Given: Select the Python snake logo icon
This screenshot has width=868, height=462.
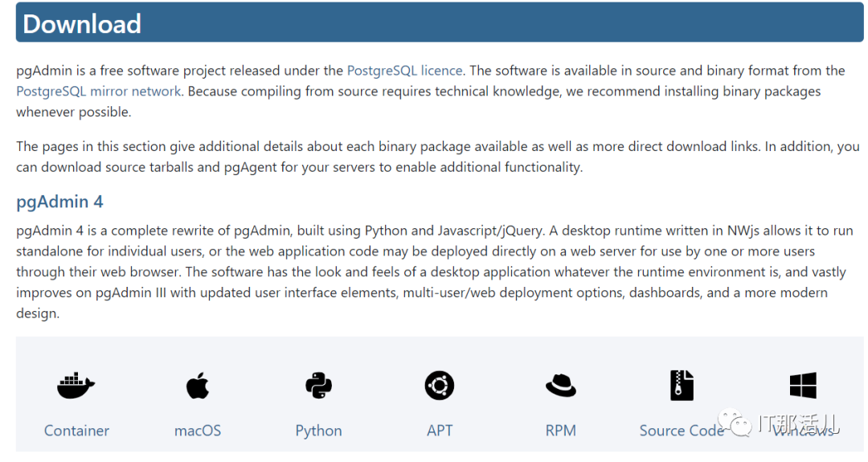Looking at the screenshot, I should point(318,386).
